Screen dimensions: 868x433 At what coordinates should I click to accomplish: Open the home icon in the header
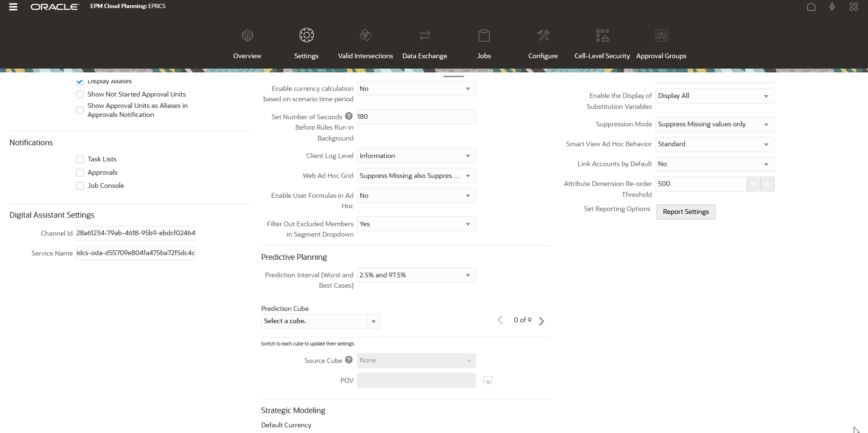[811, 7]
